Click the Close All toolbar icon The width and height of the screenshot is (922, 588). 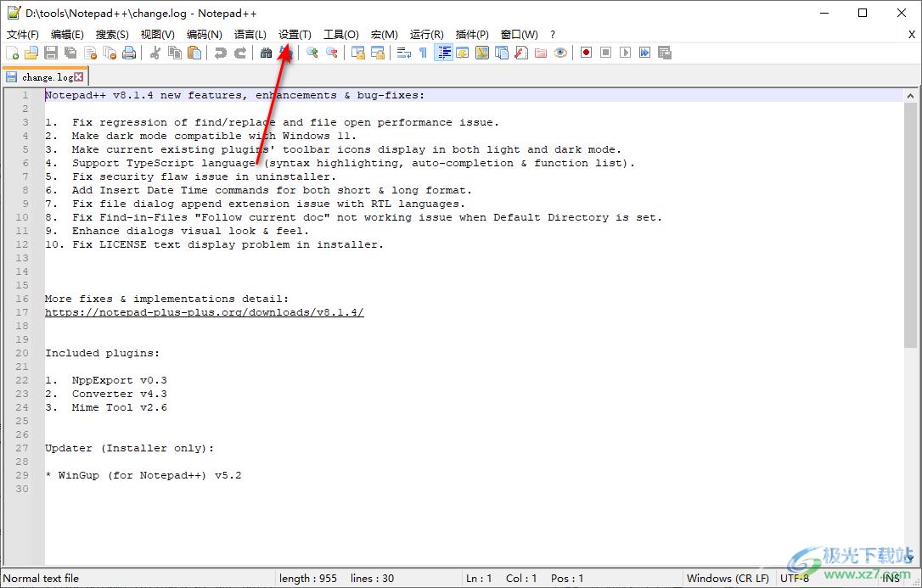[110, 53]
